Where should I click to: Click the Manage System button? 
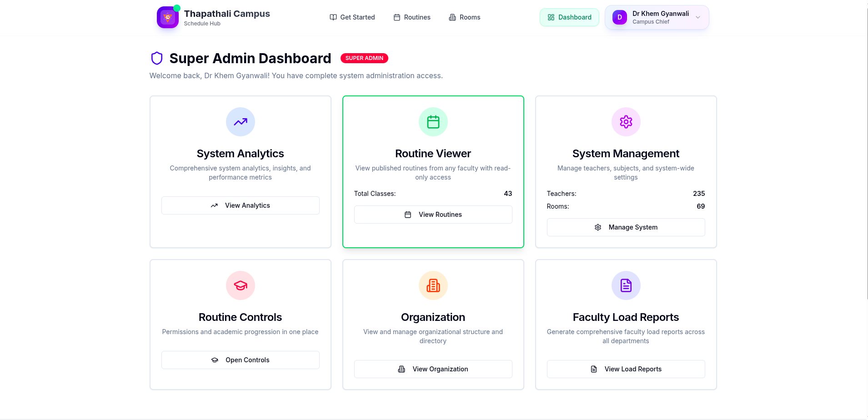626,227
